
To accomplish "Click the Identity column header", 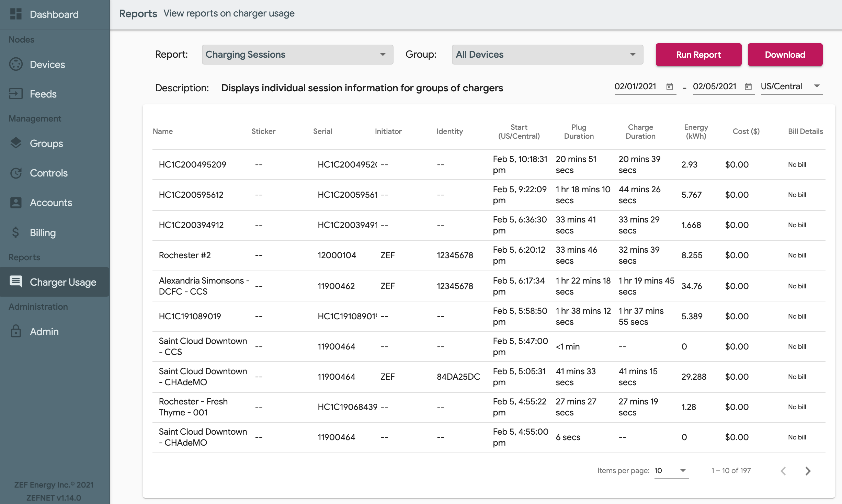I will 450,131.
